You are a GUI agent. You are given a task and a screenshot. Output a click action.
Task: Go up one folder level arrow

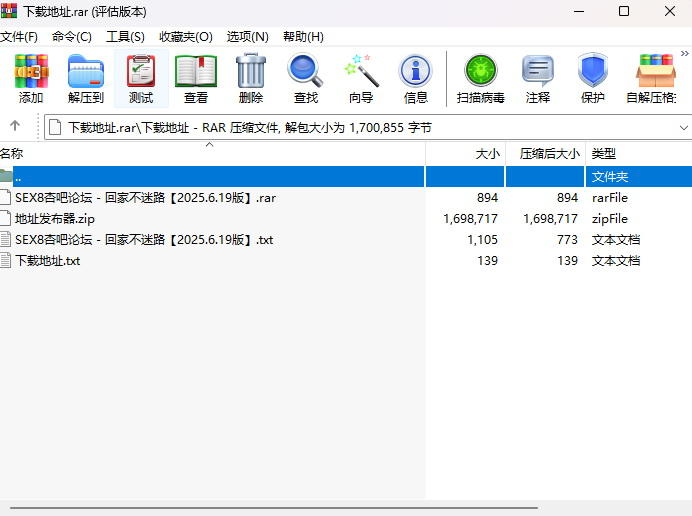[x=15, y=127]
